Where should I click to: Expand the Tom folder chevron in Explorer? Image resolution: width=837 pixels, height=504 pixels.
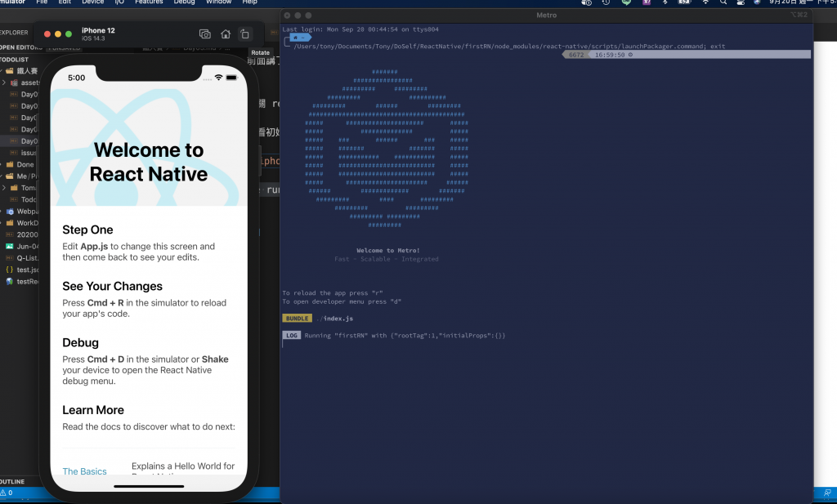4,188
